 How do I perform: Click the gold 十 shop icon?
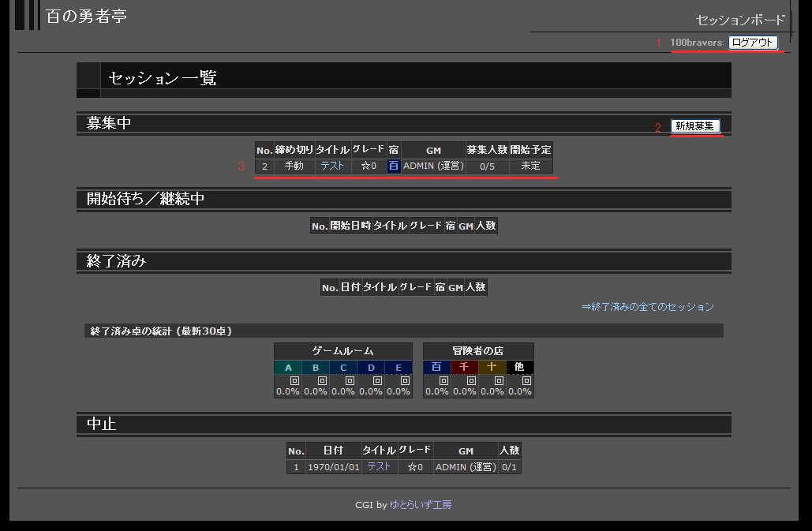pyautogui.click(x=492, y=368)
